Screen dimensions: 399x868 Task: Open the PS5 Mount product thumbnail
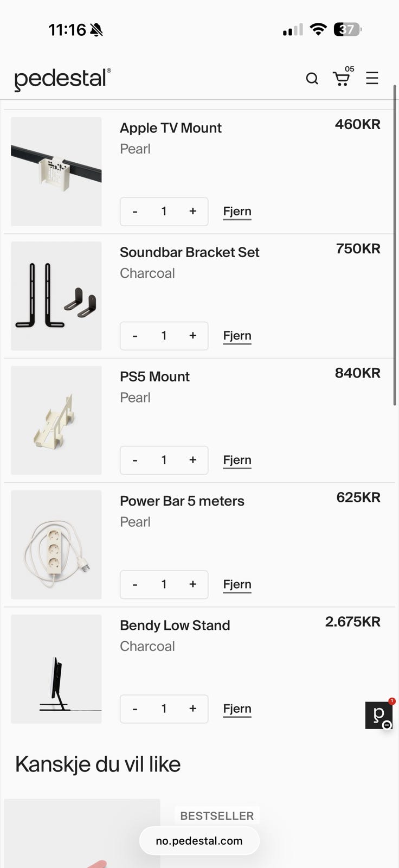pos(56,420)
